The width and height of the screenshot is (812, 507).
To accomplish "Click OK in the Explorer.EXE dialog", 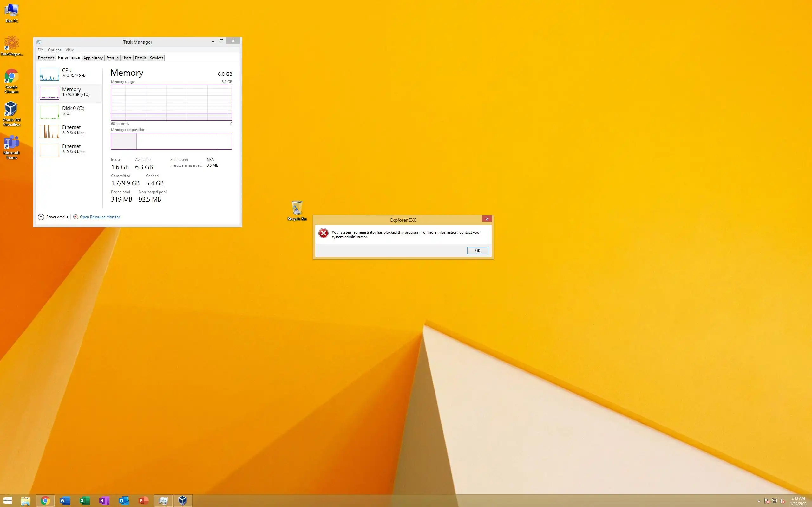I will (477, 250).
